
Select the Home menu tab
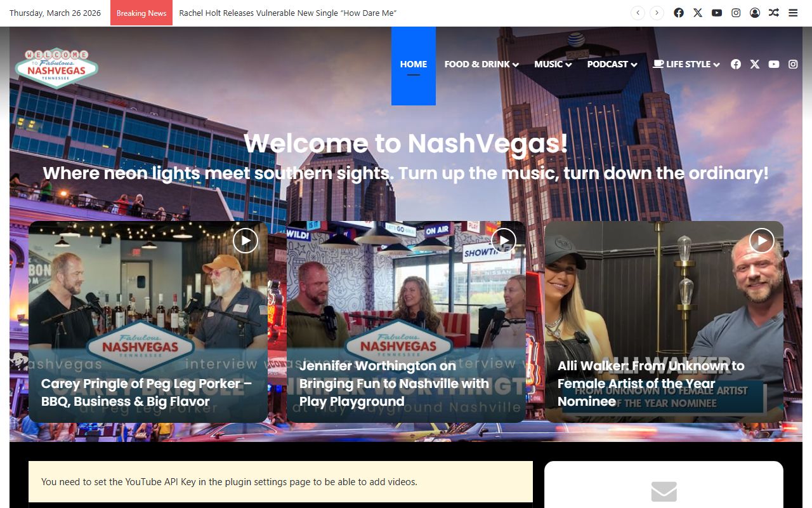414,64
